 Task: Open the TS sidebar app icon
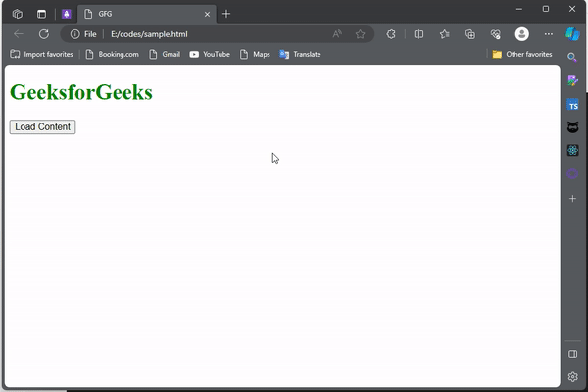572,105
